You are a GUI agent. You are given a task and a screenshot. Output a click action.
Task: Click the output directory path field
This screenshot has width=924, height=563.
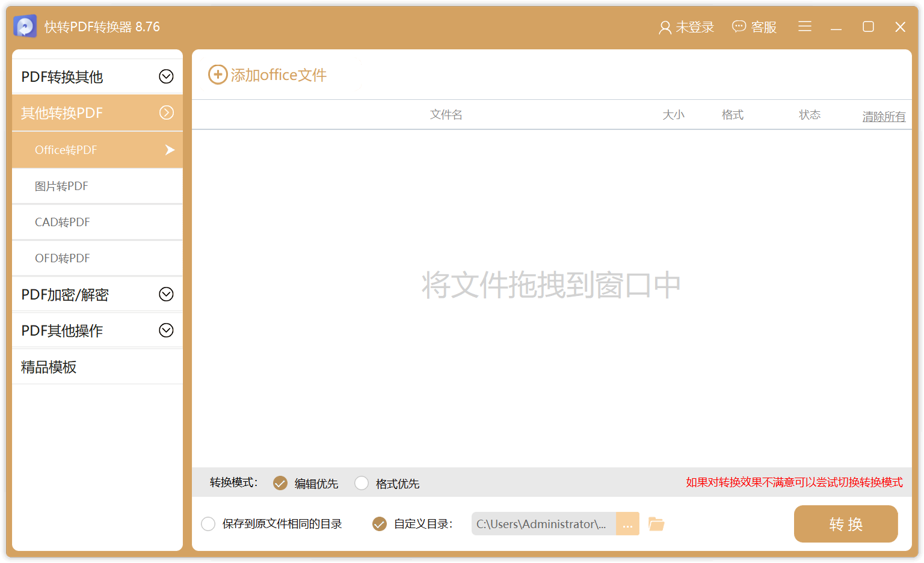[541, 524]
